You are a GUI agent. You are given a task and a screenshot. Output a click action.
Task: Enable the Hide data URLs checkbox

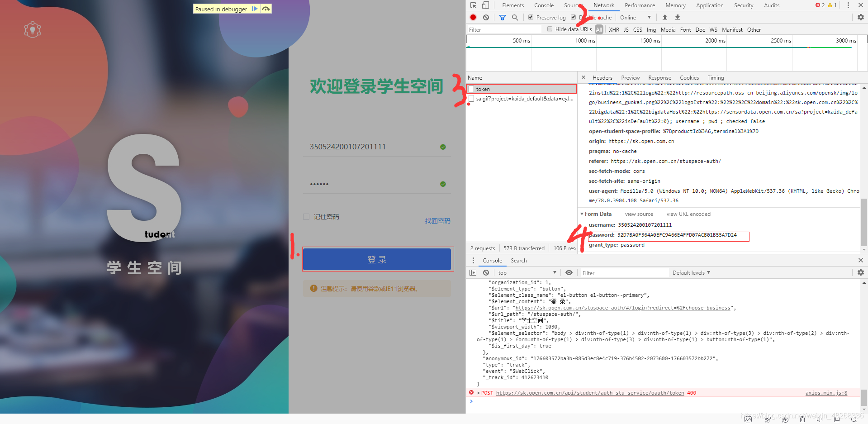(550, 29)
